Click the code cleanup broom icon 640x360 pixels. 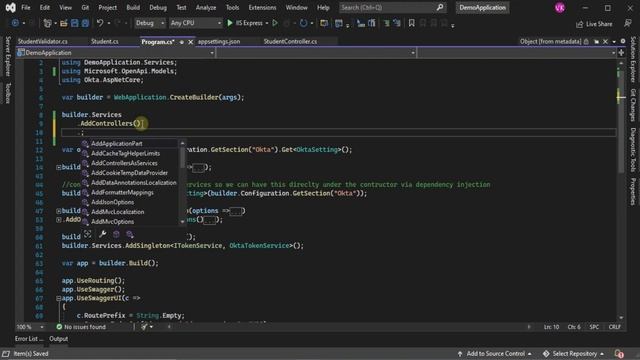(x=144, y=327)
